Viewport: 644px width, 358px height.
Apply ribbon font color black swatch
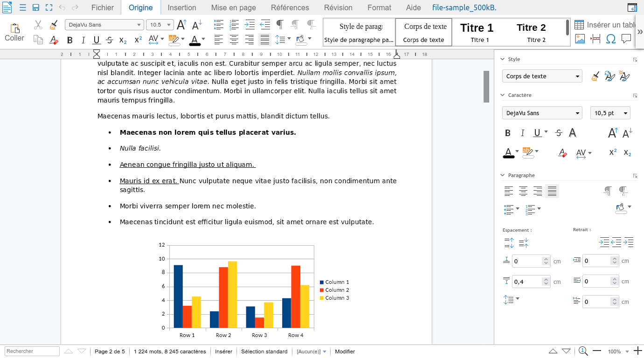195,40
